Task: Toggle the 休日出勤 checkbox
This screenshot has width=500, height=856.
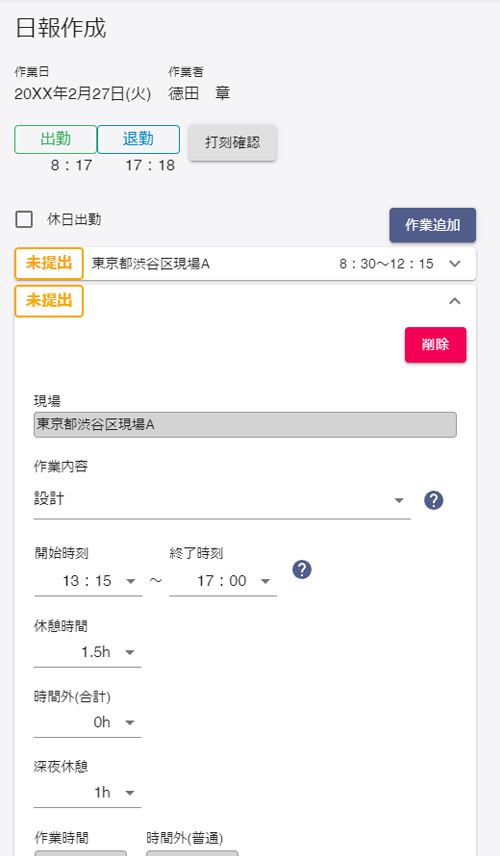Action: [x=24, y=219]
